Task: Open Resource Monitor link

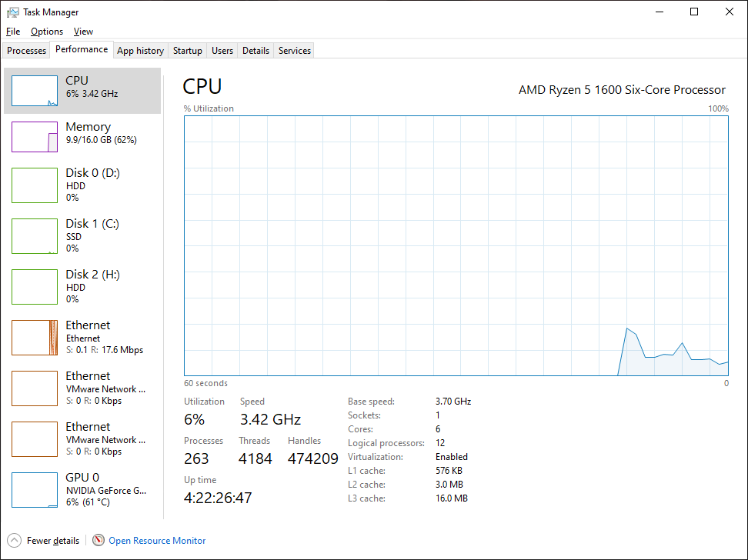Action: [157, 541]
